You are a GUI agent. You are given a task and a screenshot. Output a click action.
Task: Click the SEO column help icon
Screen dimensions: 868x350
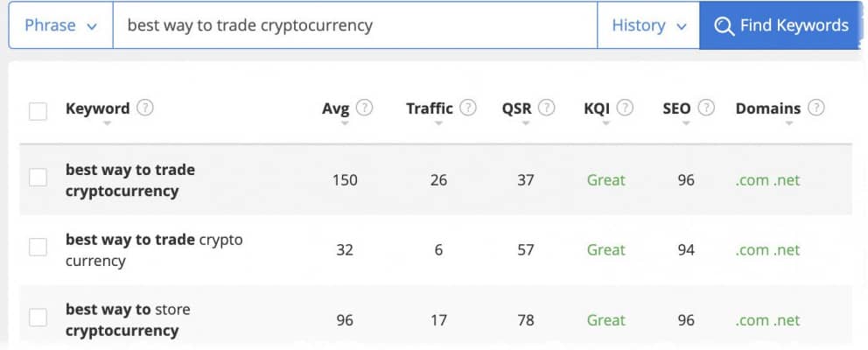click(x=706, y=108)
